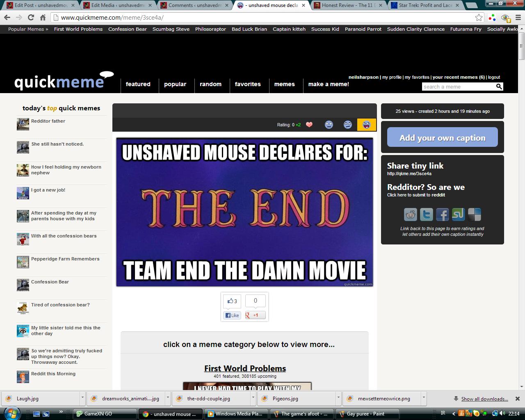Share meme via the Facebook icon
Screen dimensions: 525x420
442,215
